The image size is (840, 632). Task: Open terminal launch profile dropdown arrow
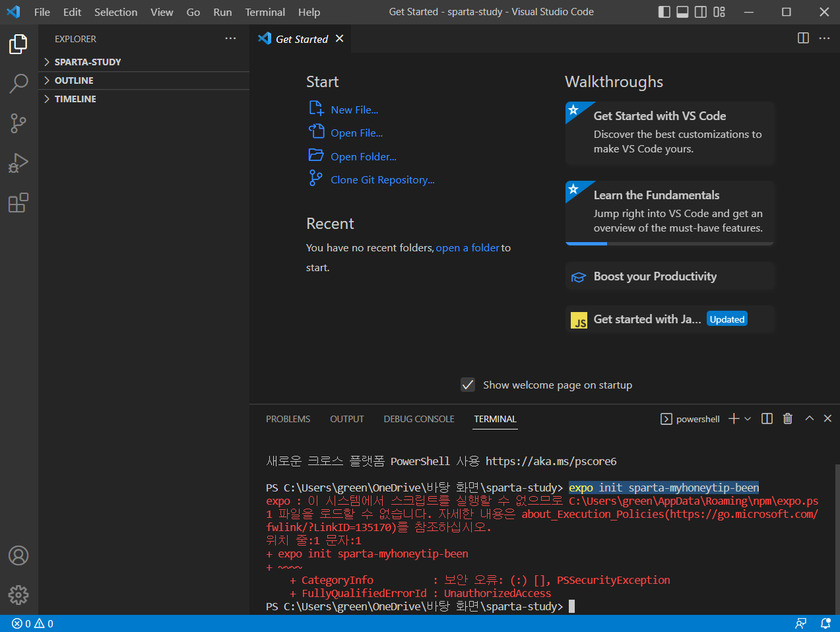pos(748,419)
